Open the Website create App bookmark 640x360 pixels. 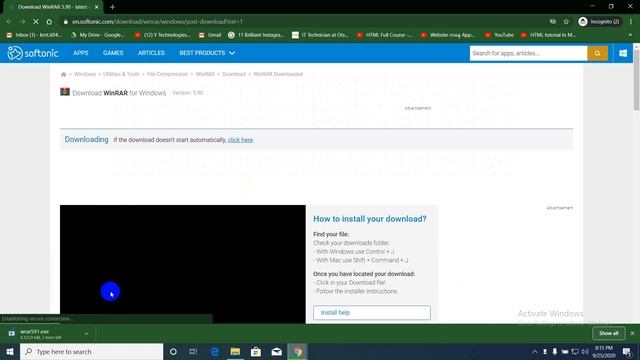point(448,35)
